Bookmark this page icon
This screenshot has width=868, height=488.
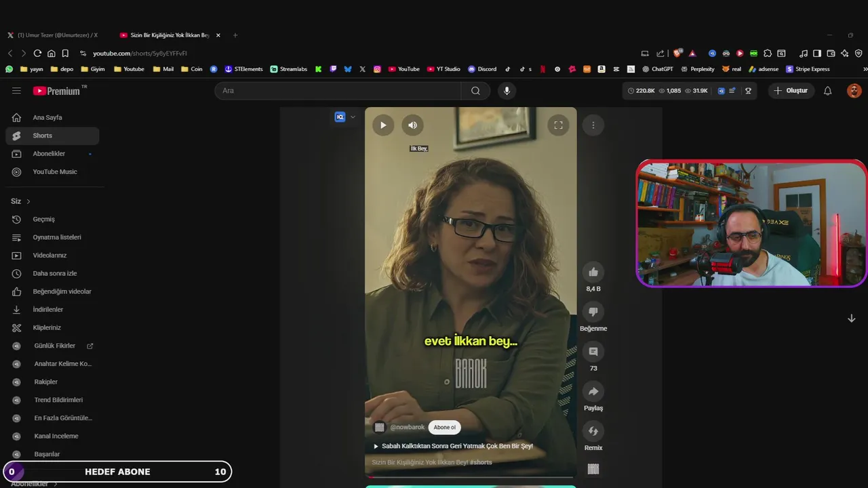coord(65,54)
